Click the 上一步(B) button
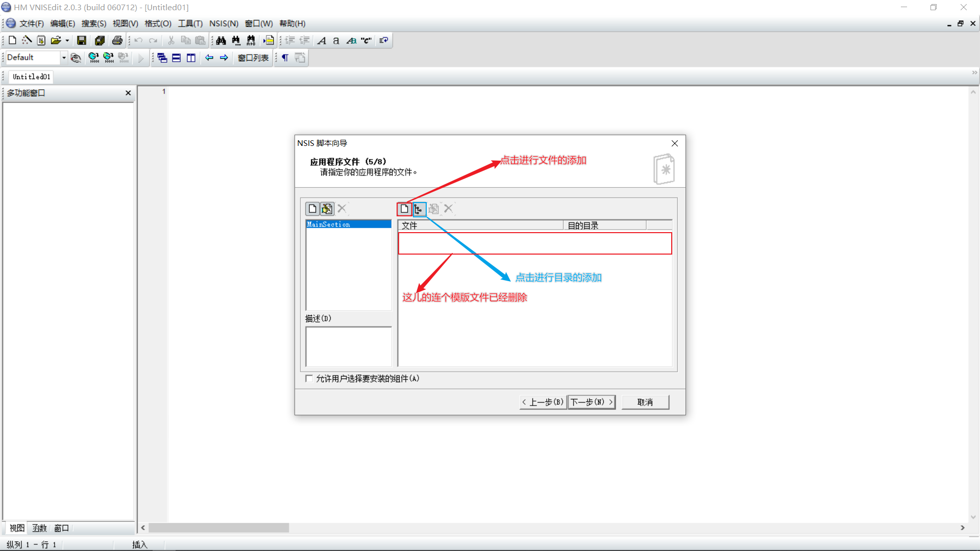The image size is (980, 551). (x=543, y=402)
